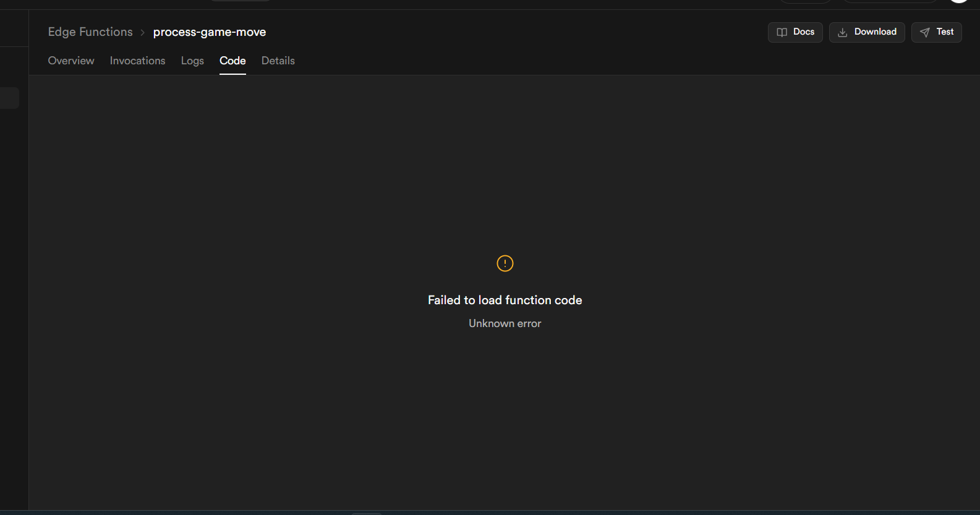Click the orange warning circle icon
This screenshot has width=980, height=515.
(x=505, y=263)
